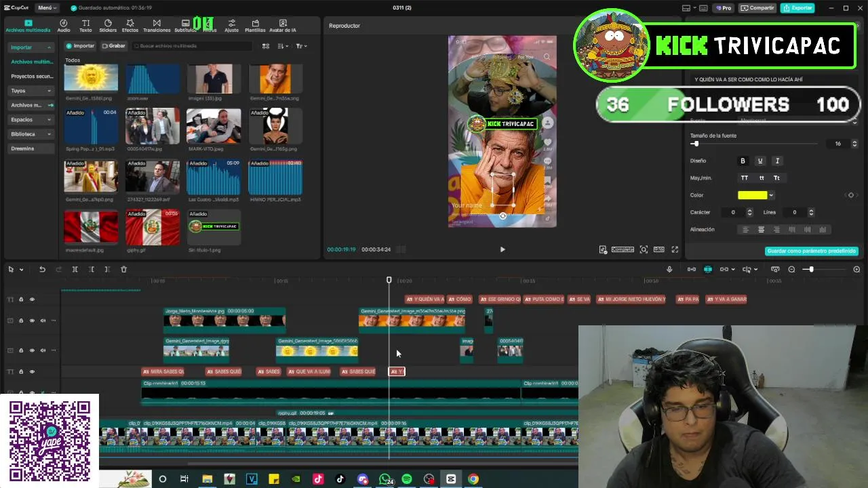Viewport: 868px width, 488px height.
Task: Open the media sort dropdown
Action: tap(282, 46)
